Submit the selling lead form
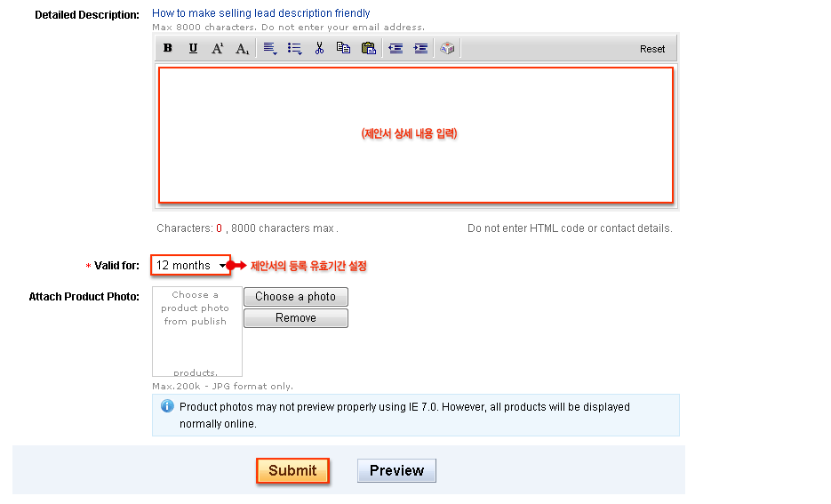831x504 pixels. pos(292,470)
